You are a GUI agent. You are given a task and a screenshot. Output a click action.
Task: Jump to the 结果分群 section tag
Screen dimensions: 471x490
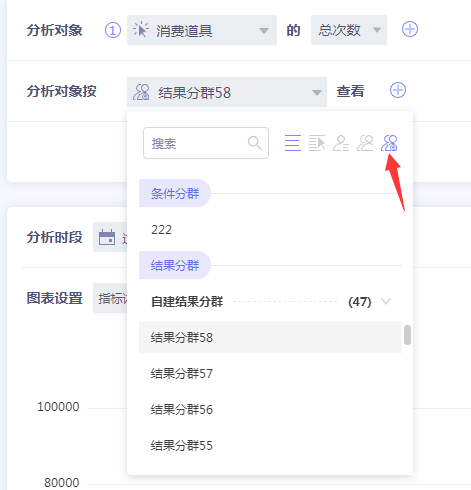pyautogui.click(x=175, y=265)
